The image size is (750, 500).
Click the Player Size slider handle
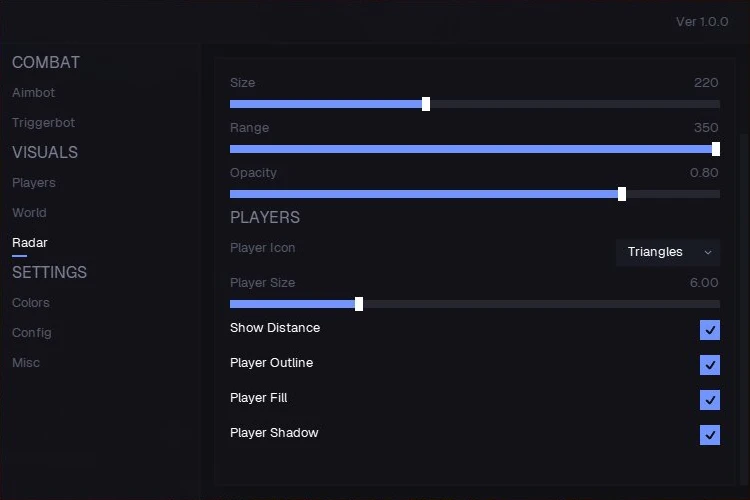[x=359, y=304]
